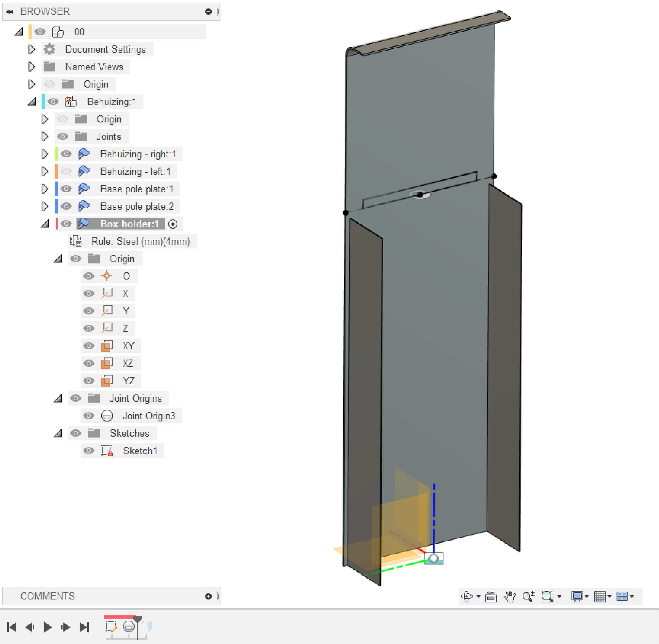Viewport: 659px width, 644px height.
Task: Select the Sketch1 feature icon in the timeline
Action: point(112,627)
